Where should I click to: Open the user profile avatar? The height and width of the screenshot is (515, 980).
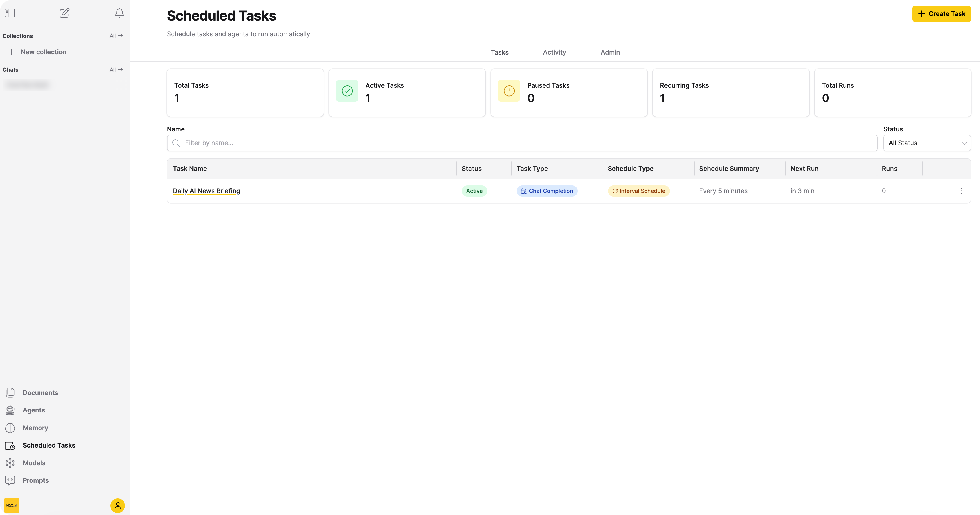118,506
